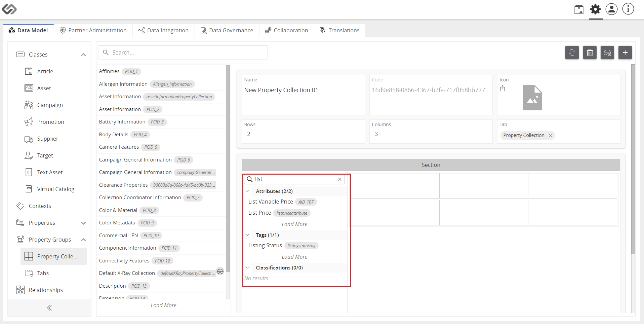Select the Clearance Properties collection row

pyautogui.click(x=161, y=185)
